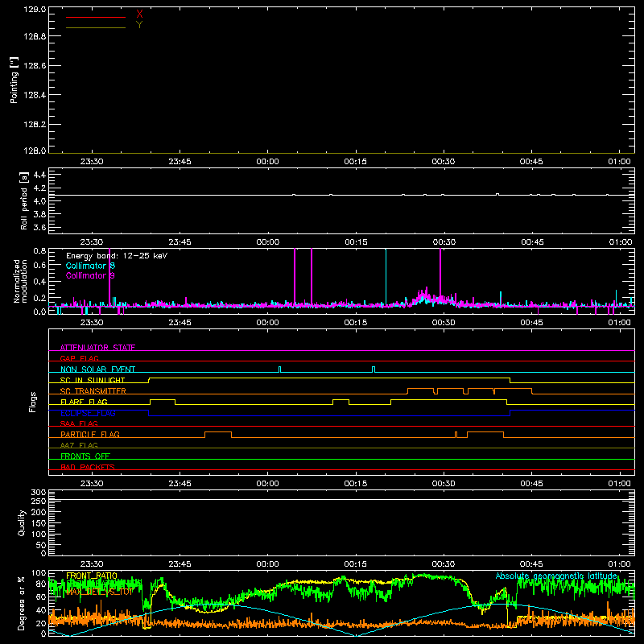Screen dimensions: 644x644
Task: Select the ECLIPSE_FLAG label
Action: tap(88, 413)
